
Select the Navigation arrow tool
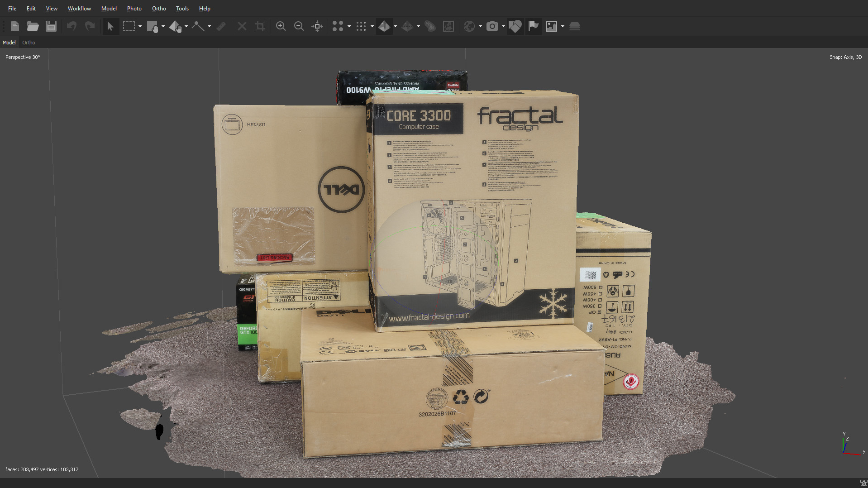[x=110, y=26]
